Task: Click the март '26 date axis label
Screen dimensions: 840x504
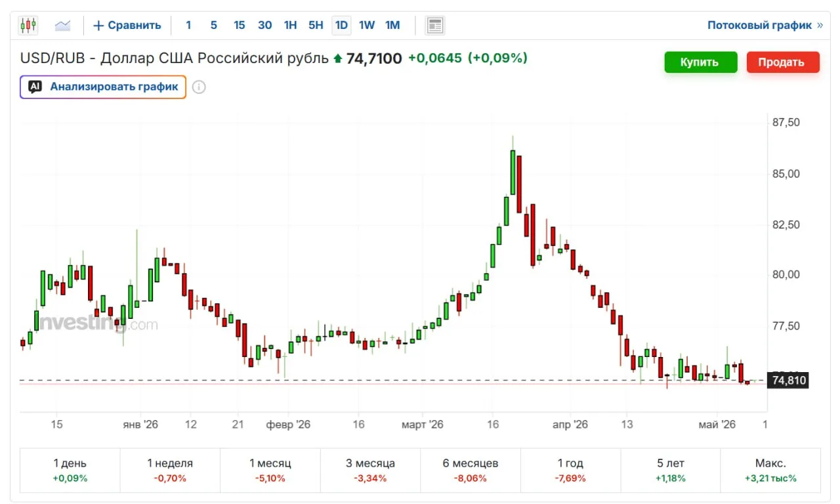Action: [x=423, y=425]
